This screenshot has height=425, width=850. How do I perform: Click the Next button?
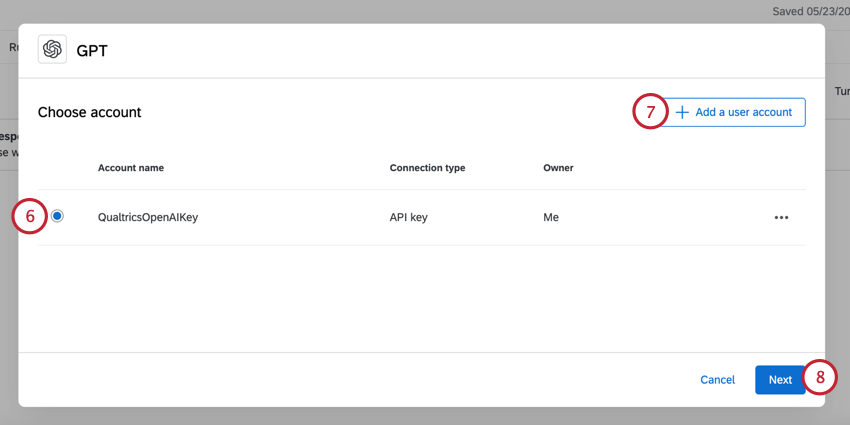780,380
